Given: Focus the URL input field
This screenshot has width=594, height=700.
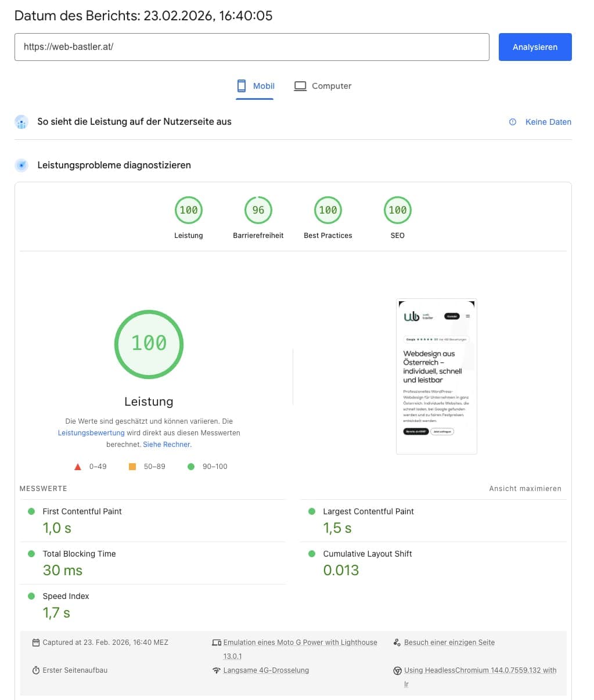Looking at the screenshot, I should pos(252,47).
